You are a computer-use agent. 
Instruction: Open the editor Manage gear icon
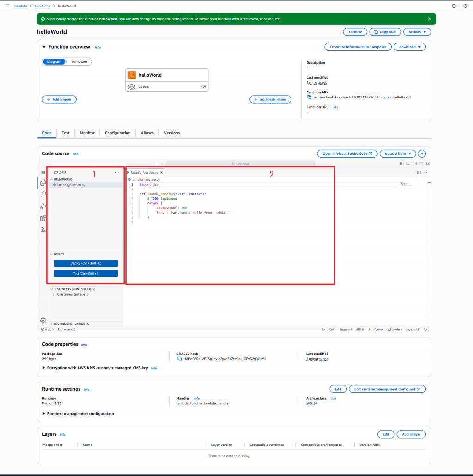pyautogui.click(x=43, y=321)
